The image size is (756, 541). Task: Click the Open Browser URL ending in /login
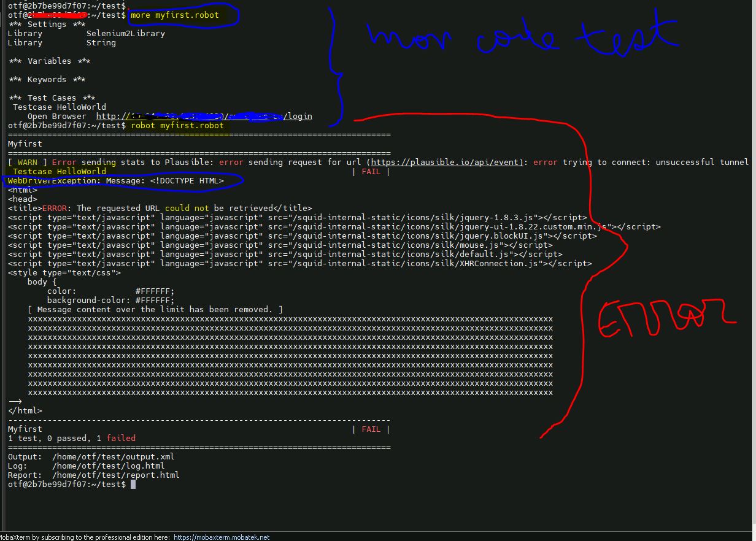[204, 117]
